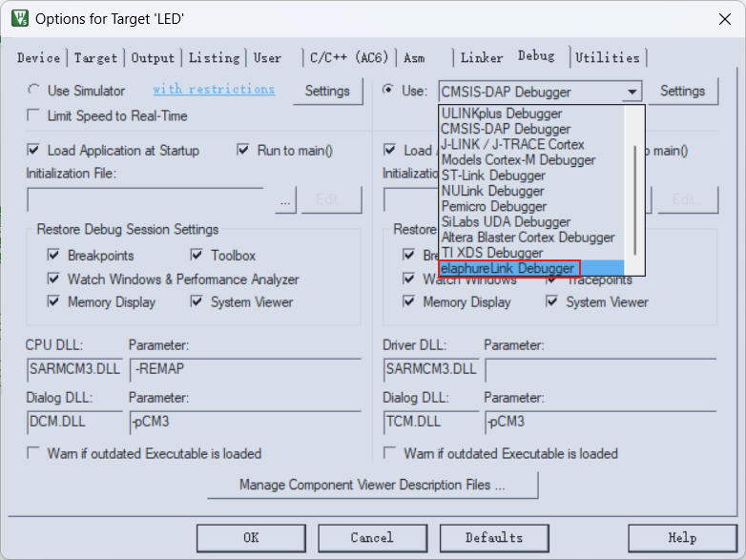Viewport: 746px width, 560px height.
Task: Choose CMSIS-DAP Debugger in dropdown list
Action: coord(532,129)
